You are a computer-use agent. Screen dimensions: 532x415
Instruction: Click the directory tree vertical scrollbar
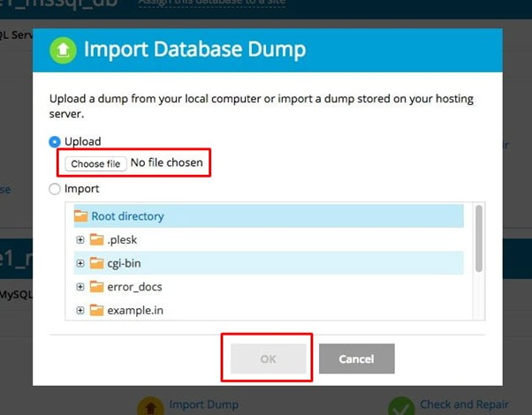point(479,238)
